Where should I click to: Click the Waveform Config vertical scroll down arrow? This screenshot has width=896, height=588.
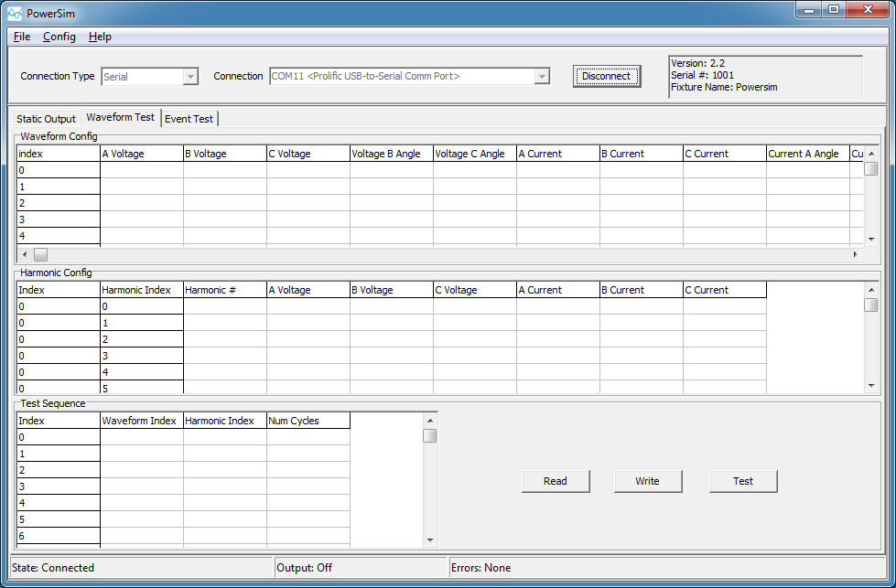[x=871, y=240]
